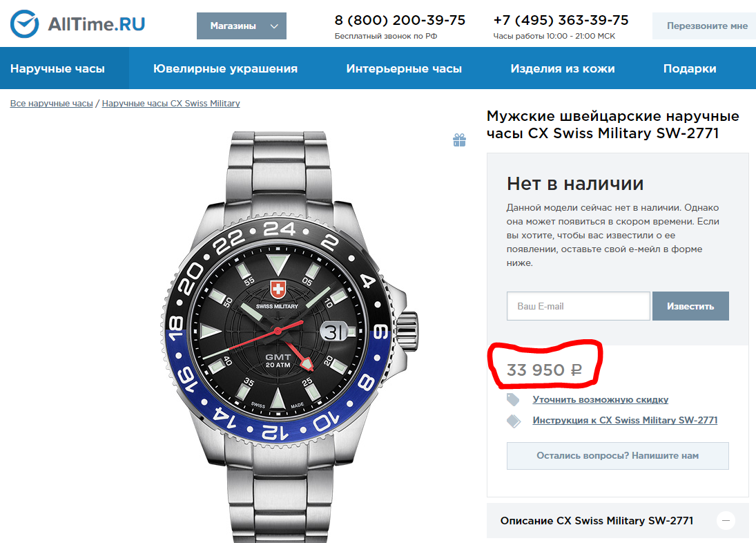Collapse description with the minus icon

point(726,520)
